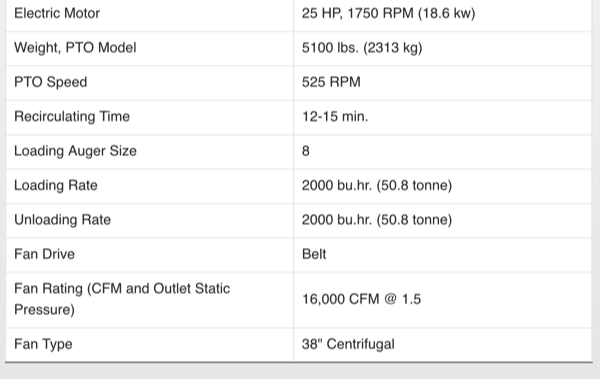Select the PTO Speed row label
Screen dimensions: 600x379
click(51, 82)
